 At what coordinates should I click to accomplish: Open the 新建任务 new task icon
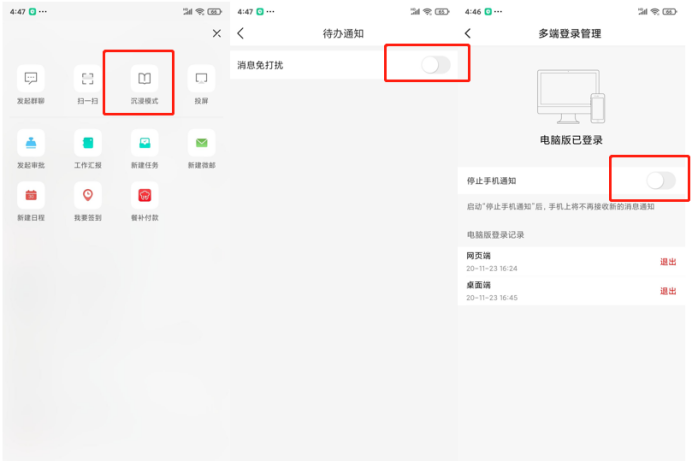[144, 143]
